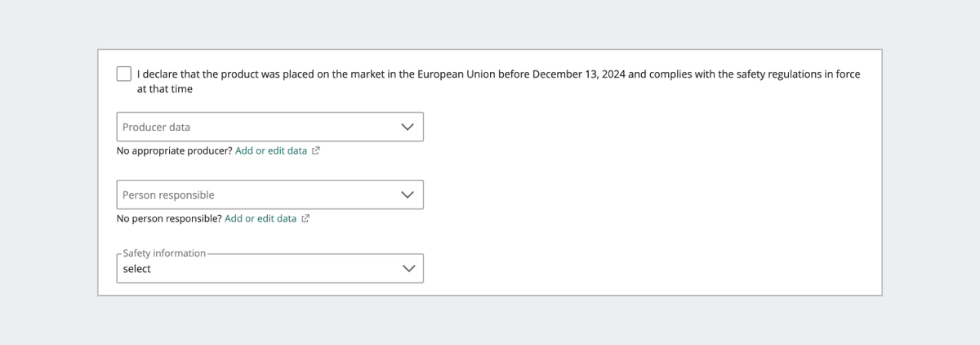Viewport: 980px width, 345px height.
Task: Open the Producer data dropdown field
Action: (270, 127)
